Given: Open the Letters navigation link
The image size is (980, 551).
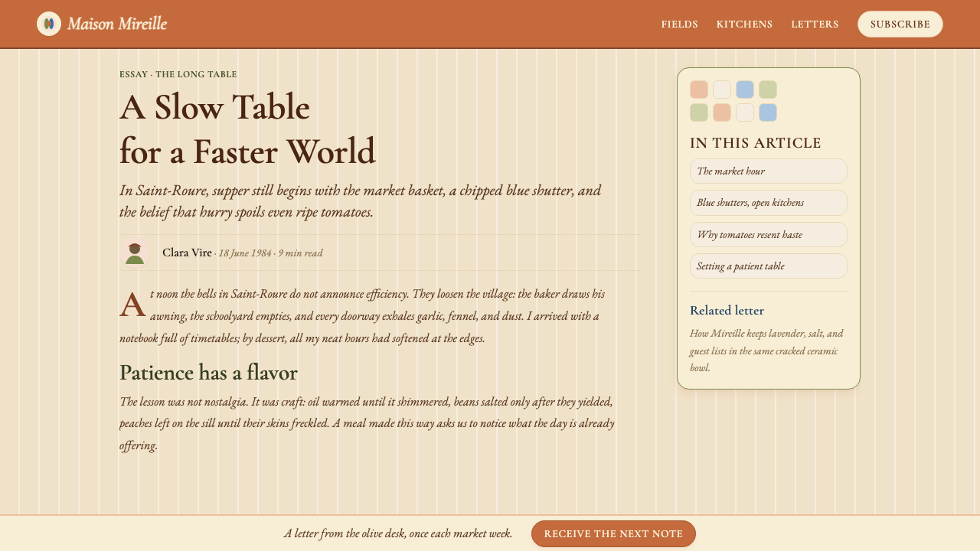Looking at the screenshot, I should pos(815,24).
